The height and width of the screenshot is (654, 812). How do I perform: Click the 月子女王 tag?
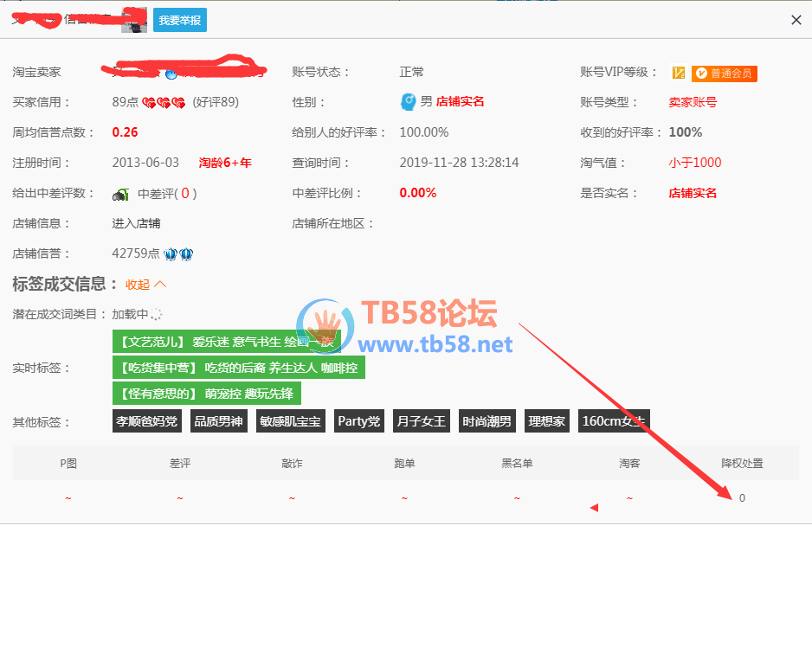click(421, 421)
